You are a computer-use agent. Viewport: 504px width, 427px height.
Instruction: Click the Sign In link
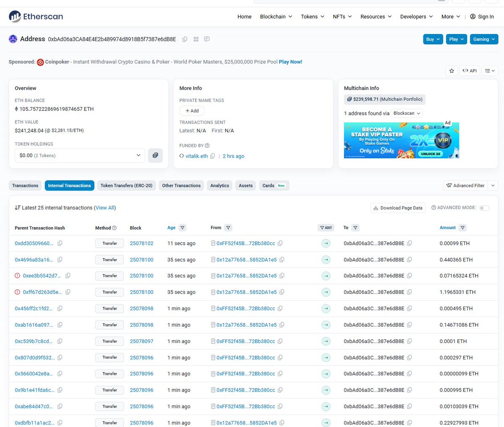pyautogui.click(x=482, y=17)
